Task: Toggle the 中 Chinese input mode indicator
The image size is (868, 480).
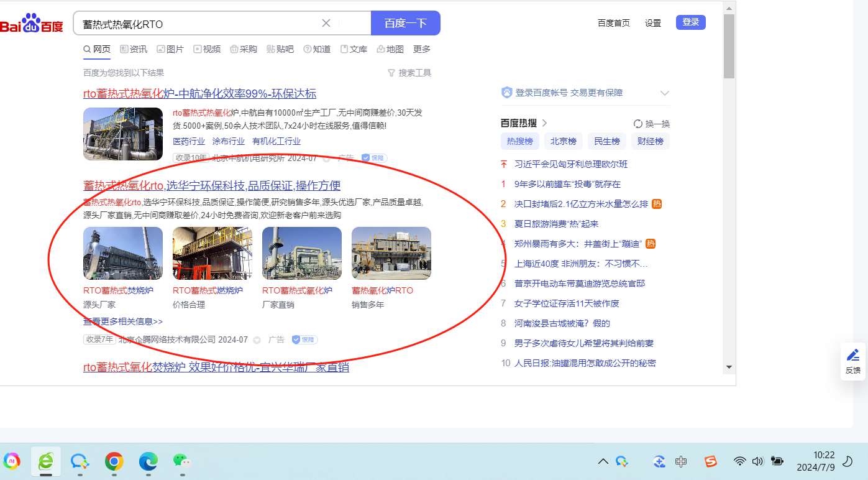Action: click(x=681, y=461)
